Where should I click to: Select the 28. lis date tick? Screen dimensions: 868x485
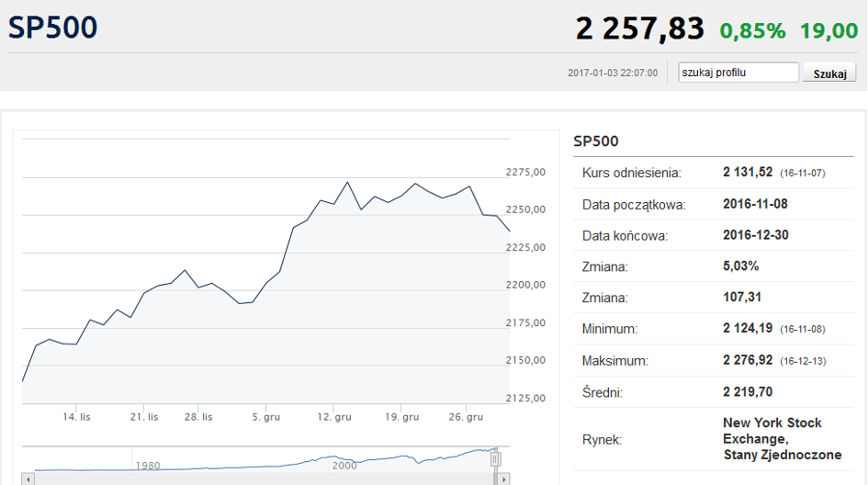point(198,417)
